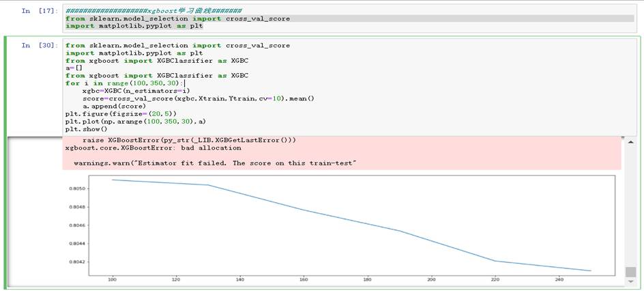Click the for i in range(100,350,30) line

(x=126, y=83)
